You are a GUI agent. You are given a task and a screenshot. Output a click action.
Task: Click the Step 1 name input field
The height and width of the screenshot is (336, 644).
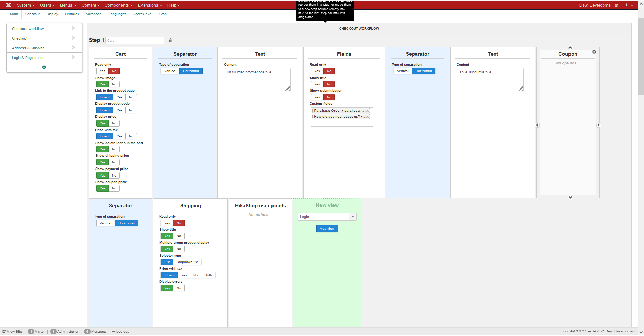pos(135,41)
